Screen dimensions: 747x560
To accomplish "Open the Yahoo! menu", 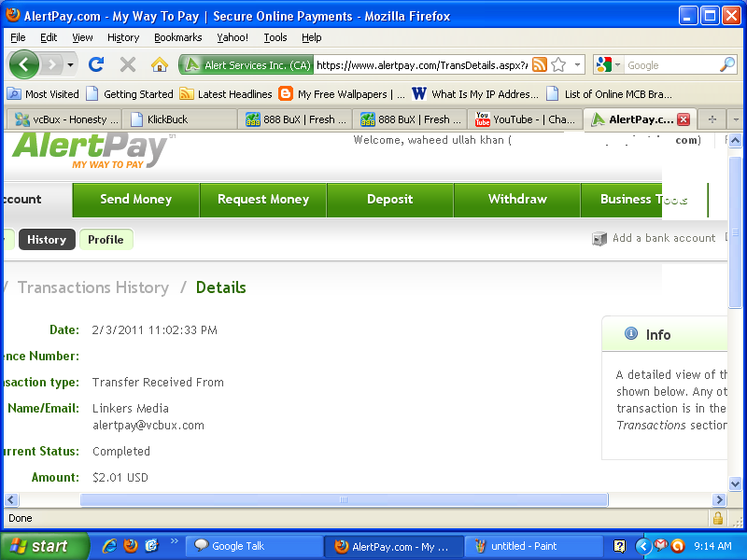I will click(x=233, y=37).
